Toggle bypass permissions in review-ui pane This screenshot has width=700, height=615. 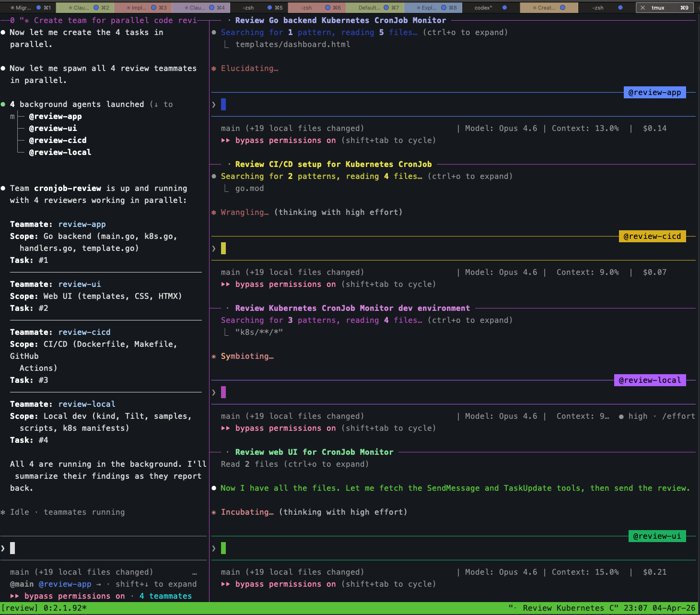coord(285,584)
